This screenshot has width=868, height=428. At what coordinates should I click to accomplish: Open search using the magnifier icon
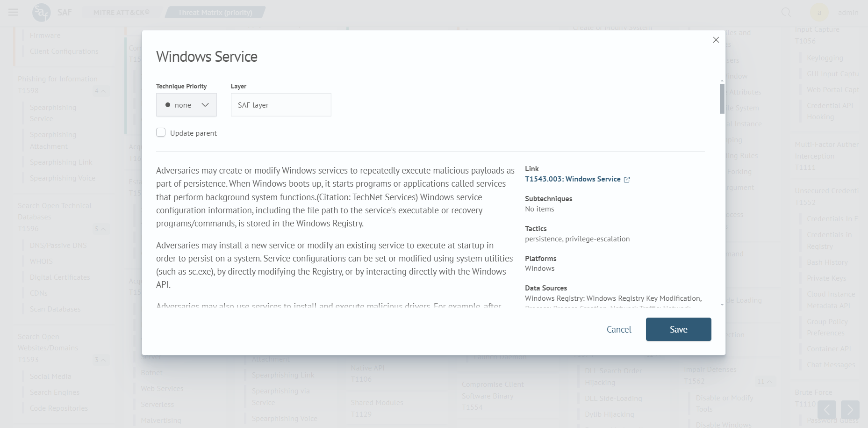[786, 12]
